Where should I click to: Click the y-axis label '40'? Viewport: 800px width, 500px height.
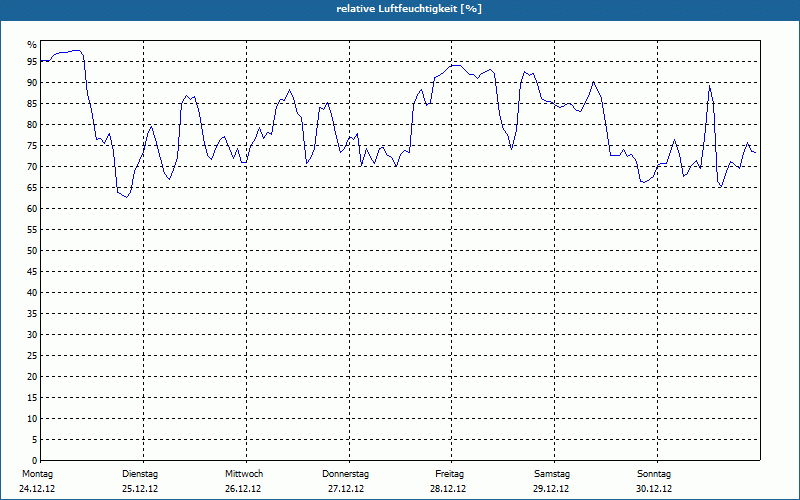32,293
